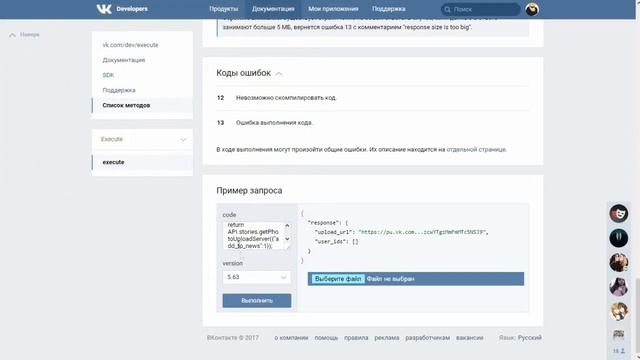Open правила footer link
Viewport: 640px width, 360px height.
[356, 338]
